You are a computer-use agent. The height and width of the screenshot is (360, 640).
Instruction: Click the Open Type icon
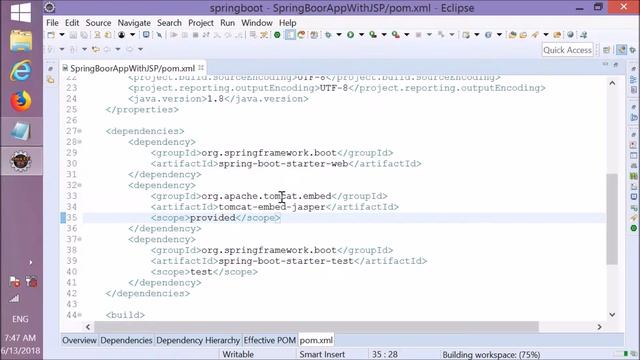pyautogui.click(x=513, y=35)
